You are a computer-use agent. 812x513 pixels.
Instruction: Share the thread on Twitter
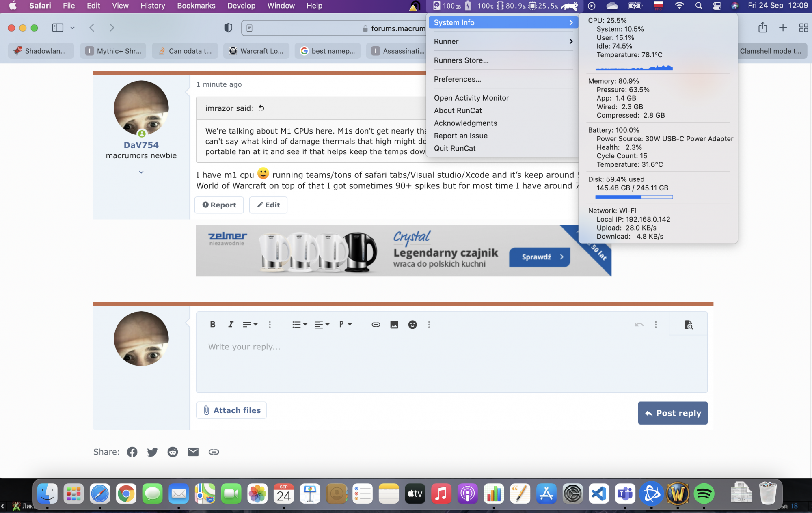click(x=152, y=452)
